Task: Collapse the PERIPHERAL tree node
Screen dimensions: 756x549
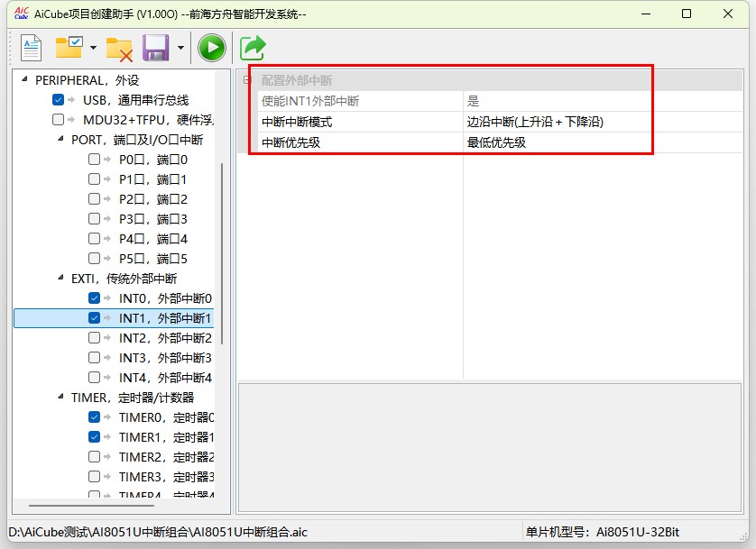Action: pos(24,79)
